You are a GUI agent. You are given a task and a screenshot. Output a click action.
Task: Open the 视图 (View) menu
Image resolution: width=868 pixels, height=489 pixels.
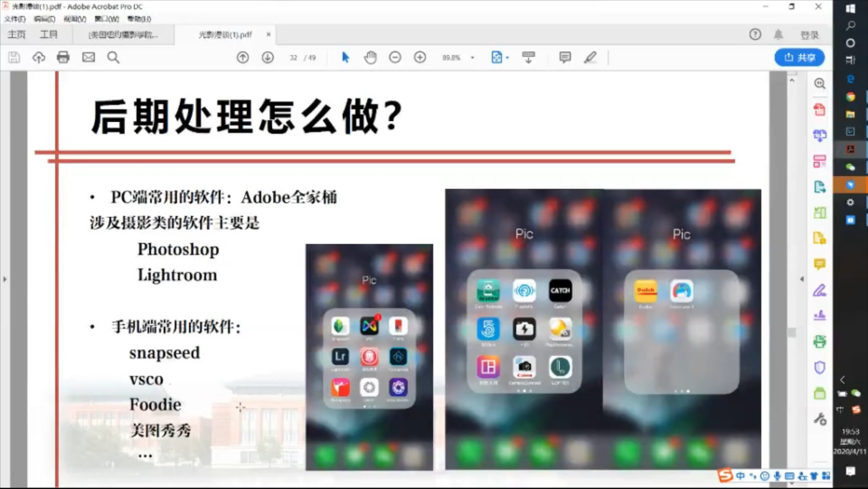(75, 19)
